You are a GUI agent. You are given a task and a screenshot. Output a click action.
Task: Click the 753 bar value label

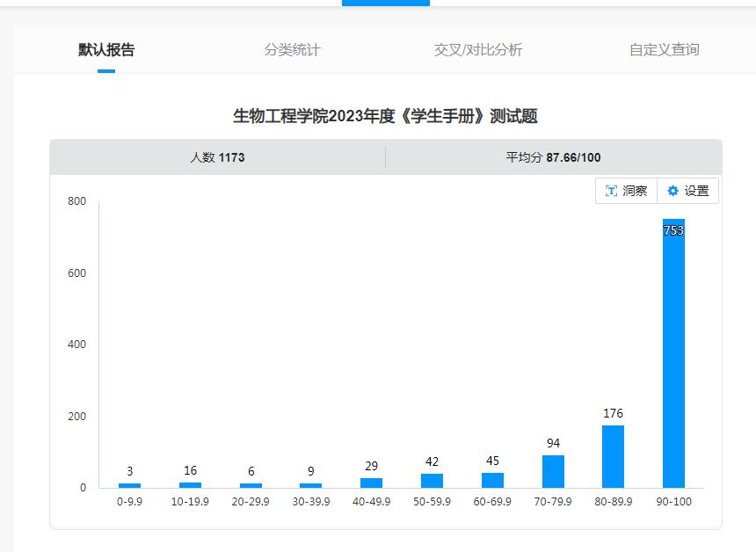coord(673,230)
